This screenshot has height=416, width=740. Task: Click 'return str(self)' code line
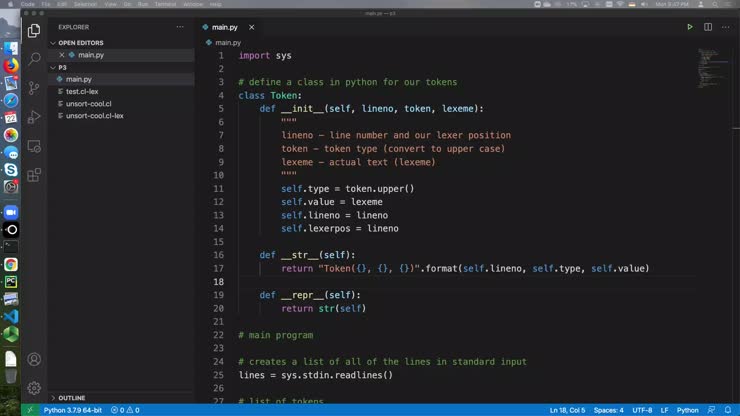pyautogui.click(x=324, y=308)
